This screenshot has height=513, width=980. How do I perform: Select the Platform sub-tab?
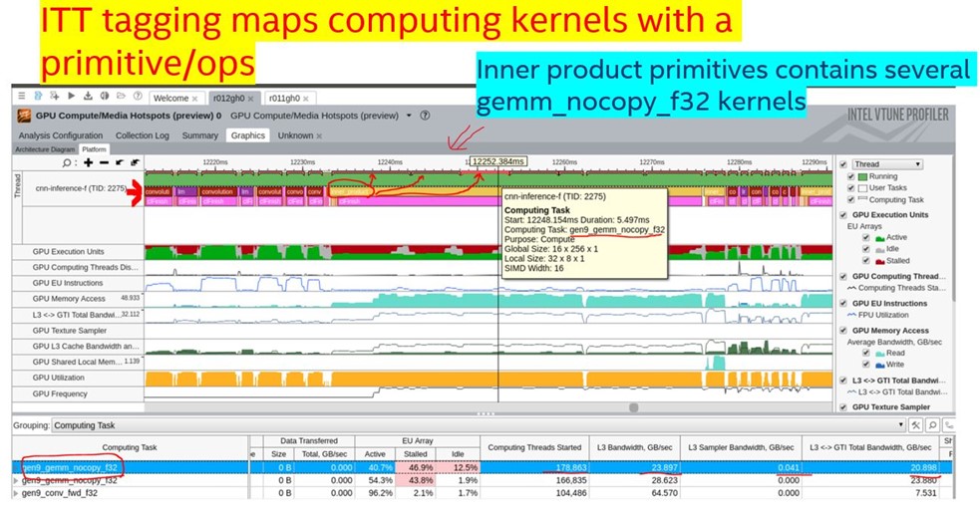[x=94, y=149]
